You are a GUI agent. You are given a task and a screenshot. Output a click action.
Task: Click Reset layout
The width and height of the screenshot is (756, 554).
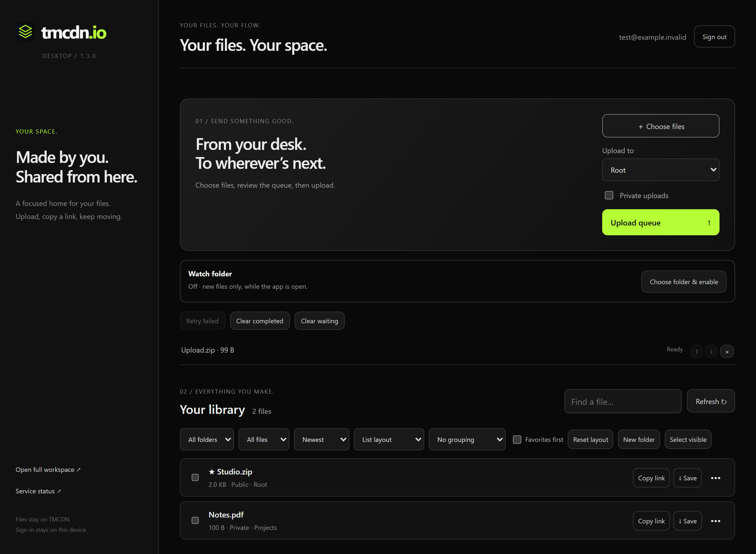click(590, 439)
